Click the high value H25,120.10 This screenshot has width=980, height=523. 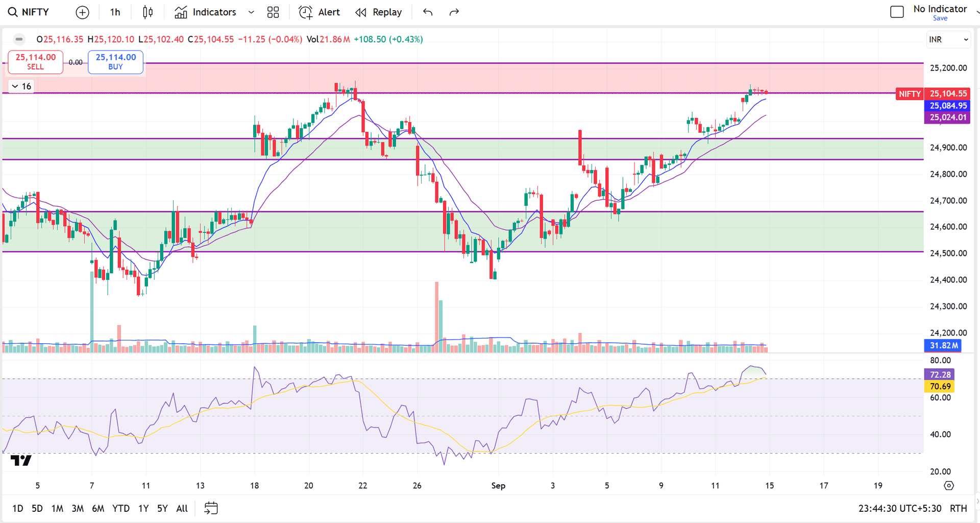pos(111,39)
